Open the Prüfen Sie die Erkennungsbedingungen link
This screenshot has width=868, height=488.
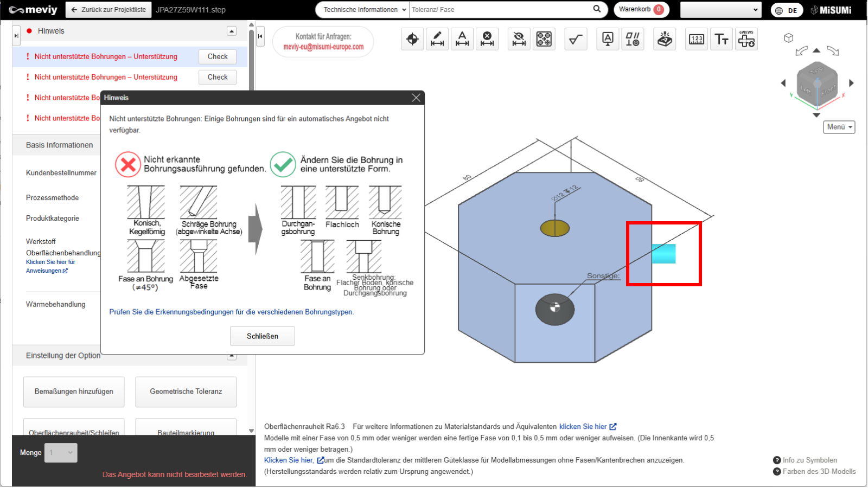tap(231, 312)
